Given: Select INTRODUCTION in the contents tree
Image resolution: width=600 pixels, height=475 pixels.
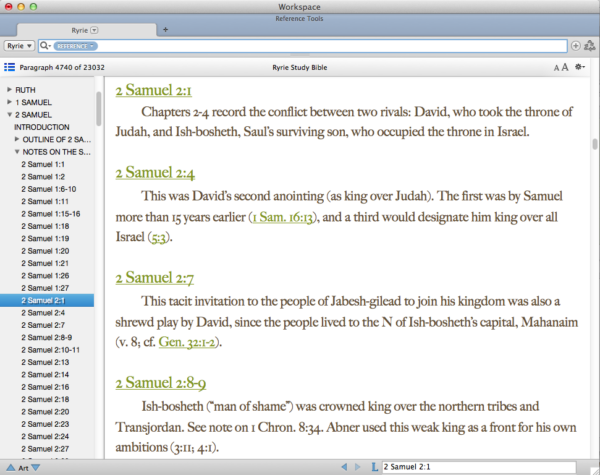Looking at the screenshot, I should (x=42, y=127).
